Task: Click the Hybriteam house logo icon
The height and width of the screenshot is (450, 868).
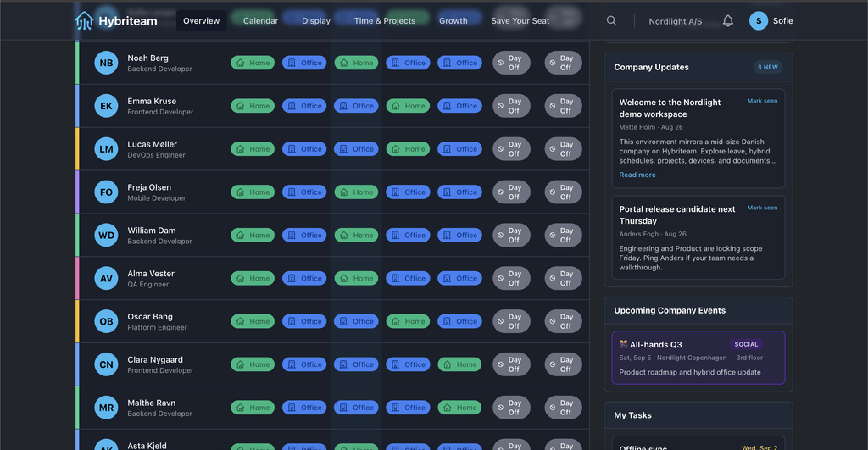Action: pos(84,21)
